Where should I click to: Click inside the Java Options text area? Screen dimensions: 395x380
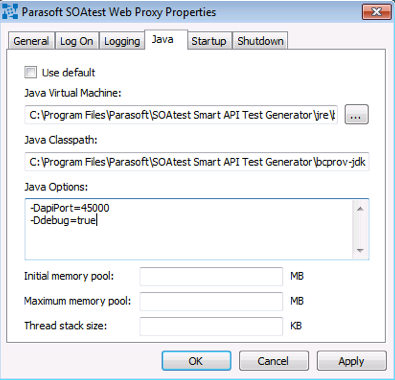coord(189,229)
